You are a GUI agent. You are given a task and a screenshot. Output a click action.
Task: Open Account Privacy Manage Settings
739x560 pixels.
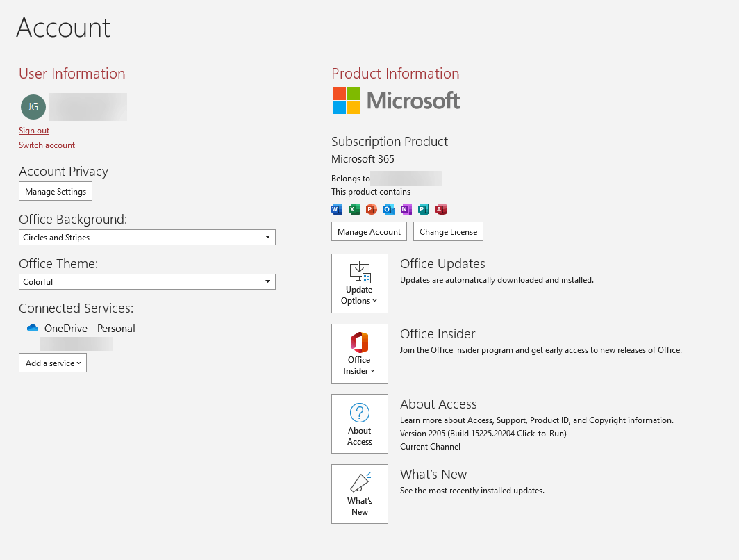tap(55, 190)
